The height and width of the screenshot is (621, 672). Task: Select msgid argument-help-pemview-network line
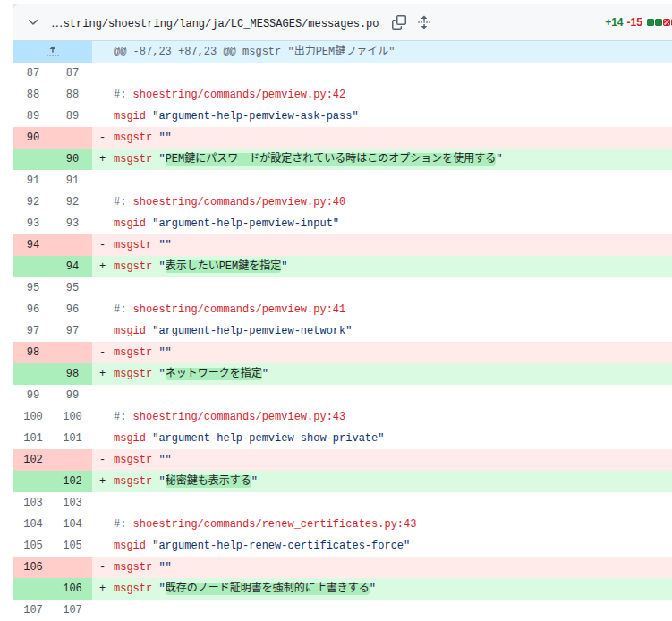(233, 330)
